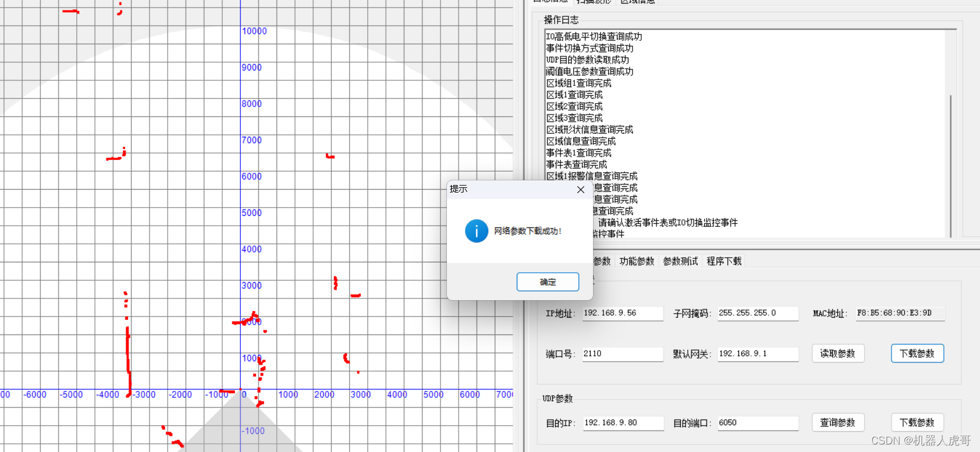
Task: Click the 操作日志 group label
Action: point(561,20)
